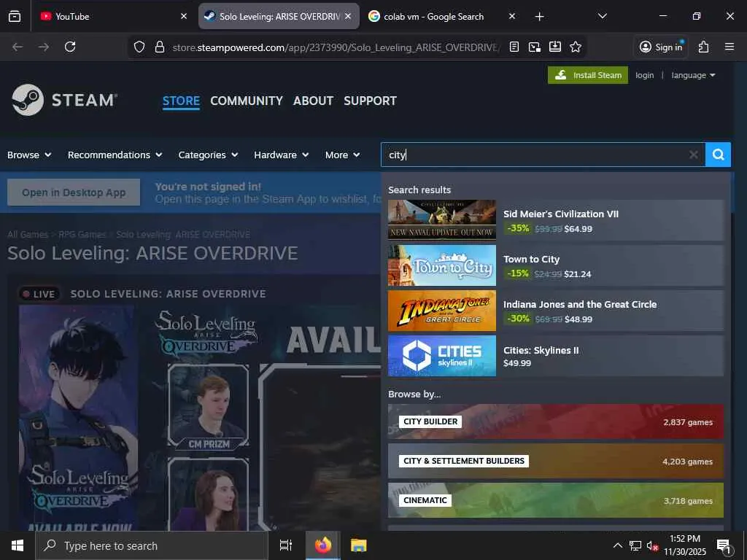This screenshot has height=560, width=747.
Task: Expand the list all tabs chevron
Action: pyautogui.click(x=602, y=16)
